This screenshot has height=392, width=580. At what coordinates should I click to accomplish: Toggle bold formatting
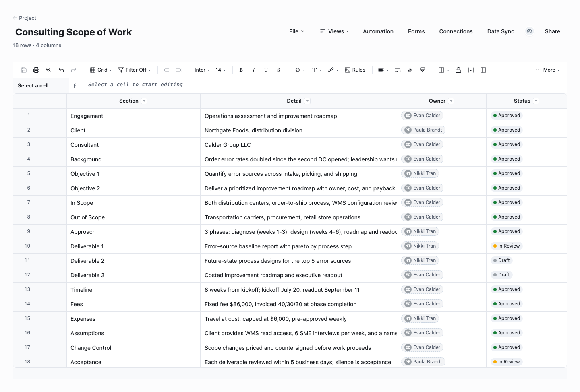click(241, 70)
